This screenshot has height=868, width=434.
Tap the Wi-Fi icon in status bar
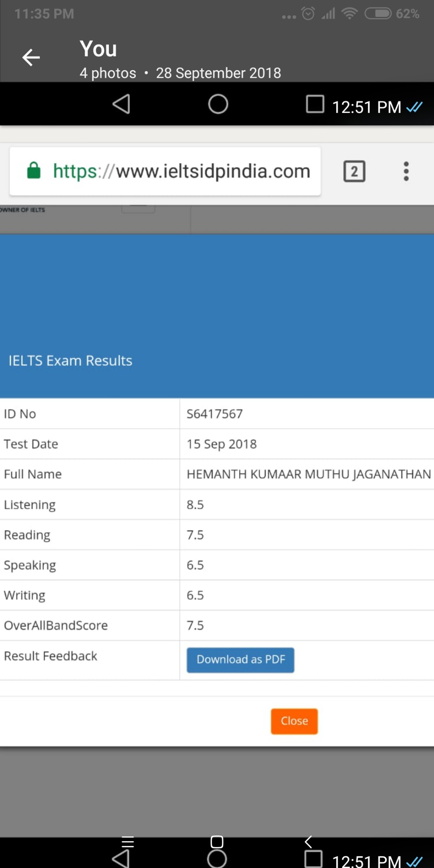(x=349, y=13)
